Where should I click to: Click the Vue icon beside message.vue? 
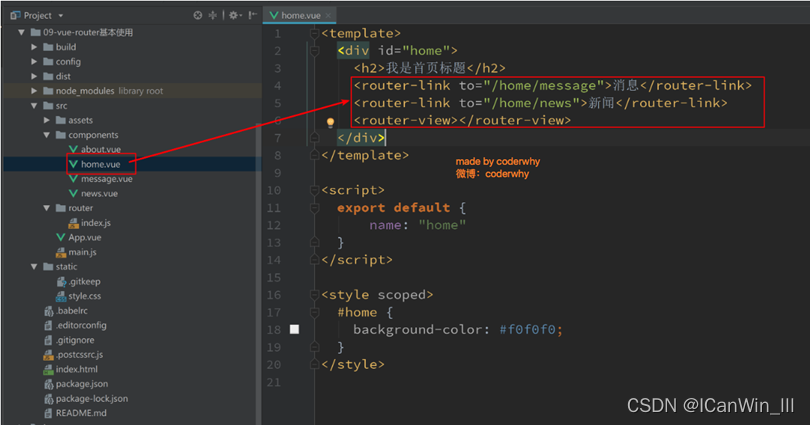(x=73, y=179)
